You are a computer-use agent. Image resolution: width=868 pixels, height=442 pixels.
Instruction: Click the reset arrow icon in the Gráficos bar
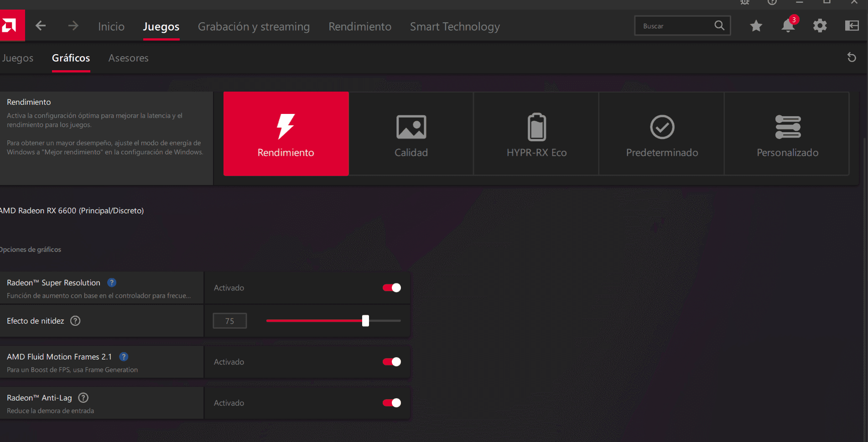[852, 57]
